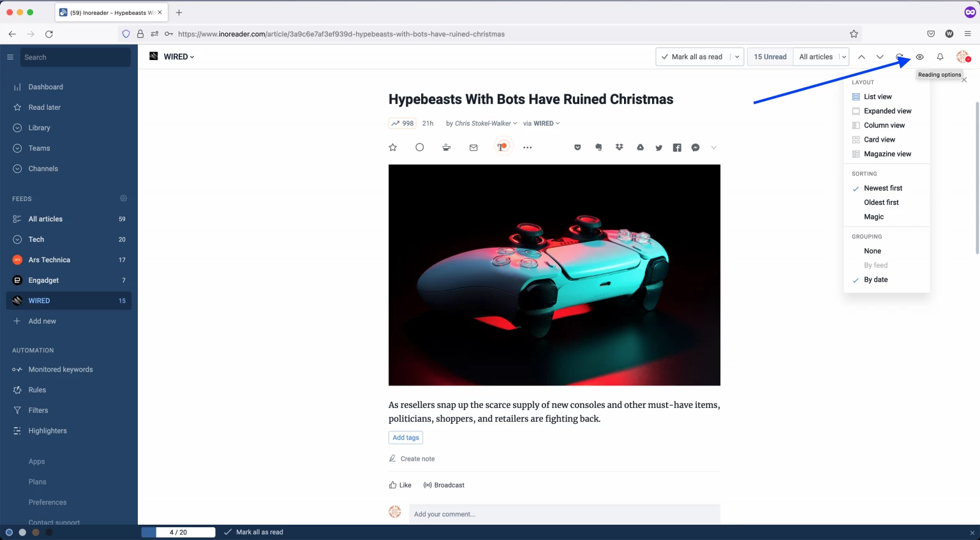Click the Add tags button
Viewport: 980px width, 540px height.
406,437
